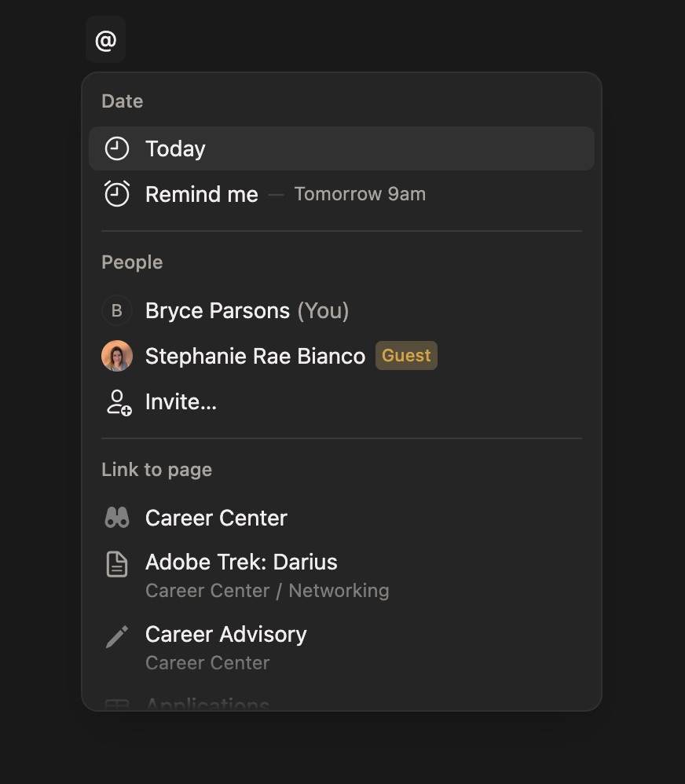Viewport: 685px width, 784px height.
Task: Pick the Tomorrow 9am reminder time
Action: point(360,194)
